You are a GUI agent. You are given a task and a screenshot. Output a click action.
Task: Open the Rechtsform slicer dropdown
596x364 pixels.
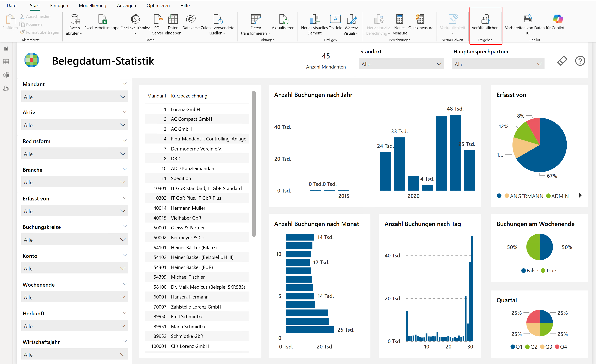(x=74, y=154)
